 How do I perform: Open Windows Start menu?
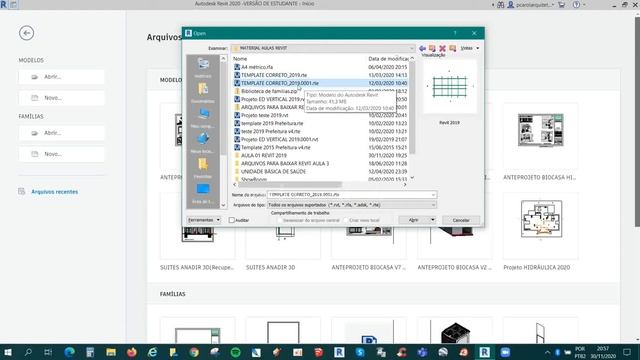8,352
